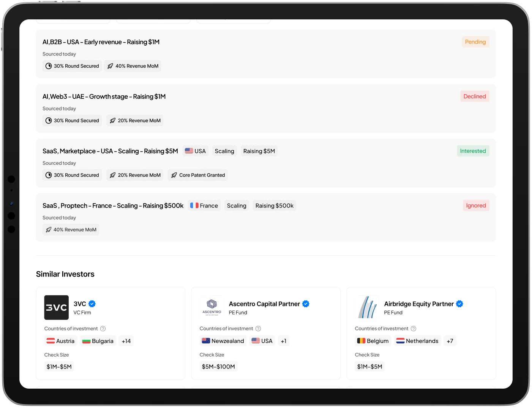
Task: Click the verified badge next to 3VC
Action: click(92, 304)
